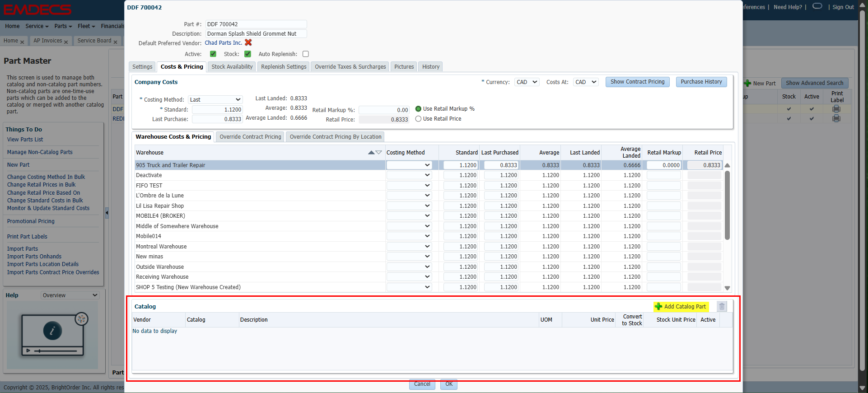
Task: Switch to the Stock Availability tab
Action: [x=232, y=67]
